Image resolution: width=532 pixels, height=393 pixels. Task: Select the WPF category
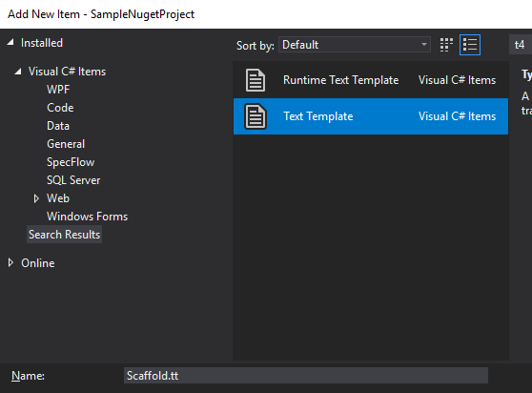58,90
